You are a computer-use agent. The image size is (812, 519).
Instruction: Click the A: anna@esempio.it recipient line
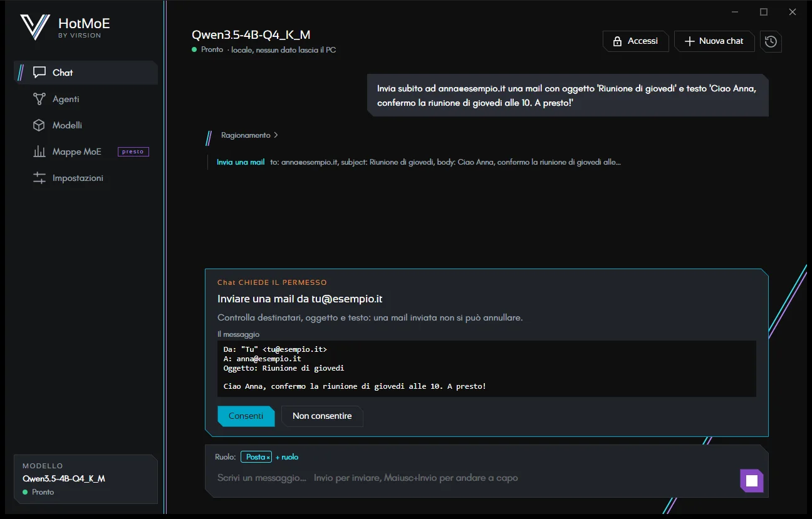click(x=262, y=359)
